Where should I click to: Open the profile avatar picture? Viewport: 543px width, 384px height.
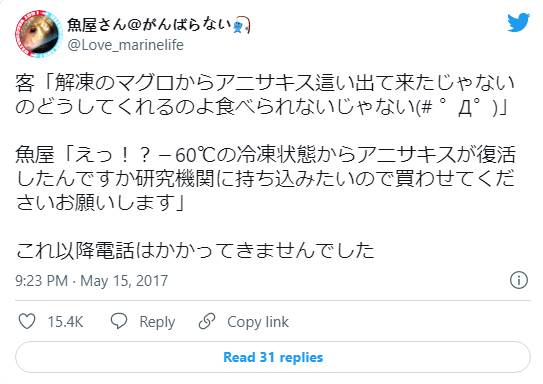click(38, 34)
